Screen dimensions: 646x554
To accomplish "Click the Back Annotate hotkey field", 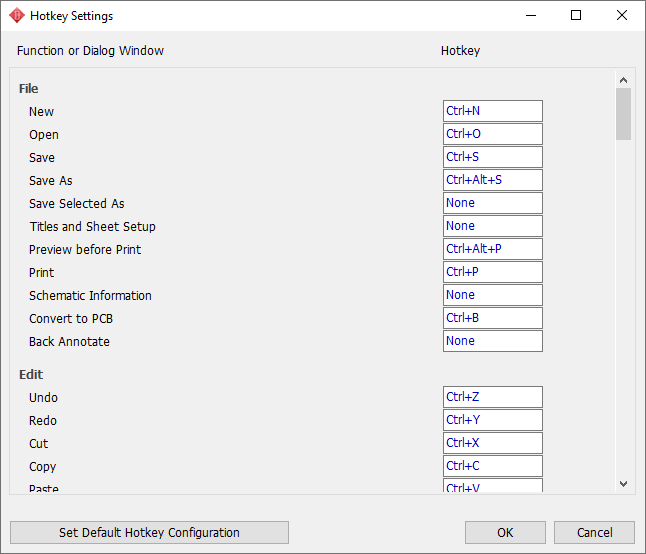I will 493,341.
